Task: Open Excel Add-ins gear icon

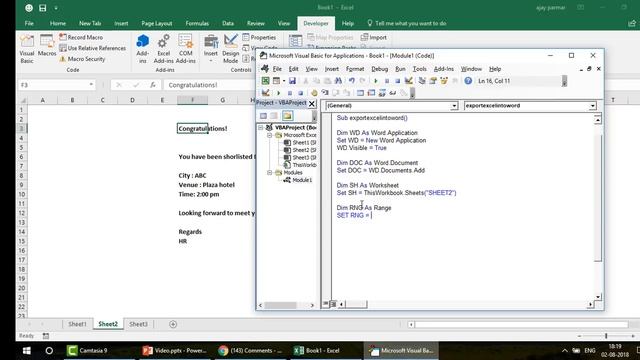Action: [x=164, y=49]
